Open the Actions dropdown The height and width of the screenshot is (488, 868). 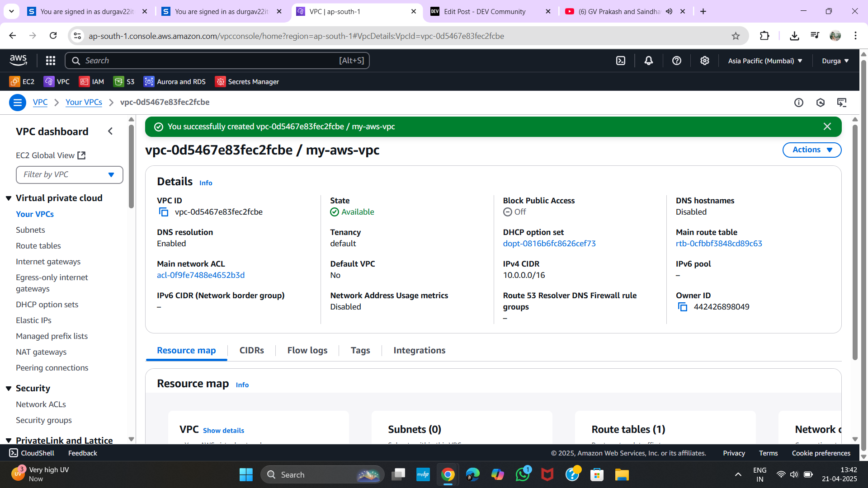[x=812, y=150]
